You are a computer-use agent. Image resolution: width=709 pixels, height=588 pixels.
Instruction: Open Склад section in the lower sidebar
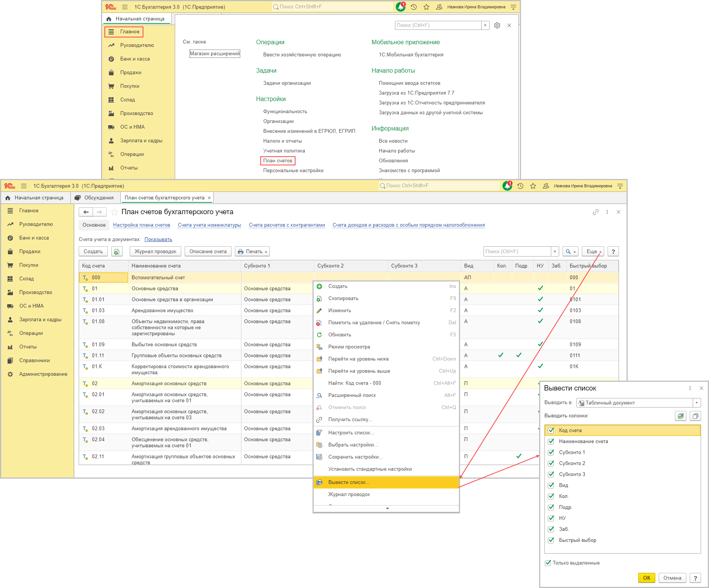[26, 279]
